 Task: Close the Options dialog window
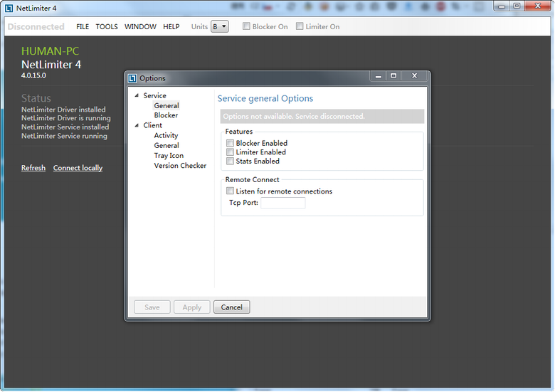click(x=414, y=75)
